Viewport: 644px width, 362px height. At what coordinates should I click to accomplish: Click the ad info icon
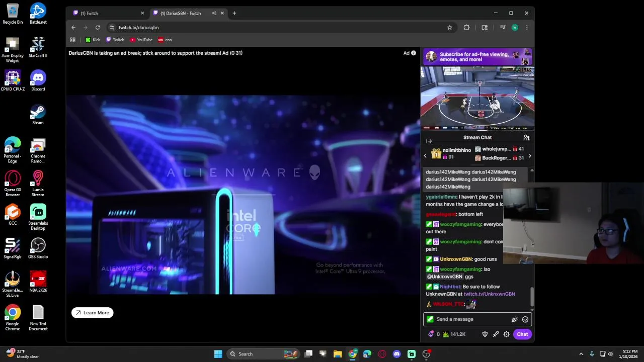pyautogui.click(x=414, y=53)
